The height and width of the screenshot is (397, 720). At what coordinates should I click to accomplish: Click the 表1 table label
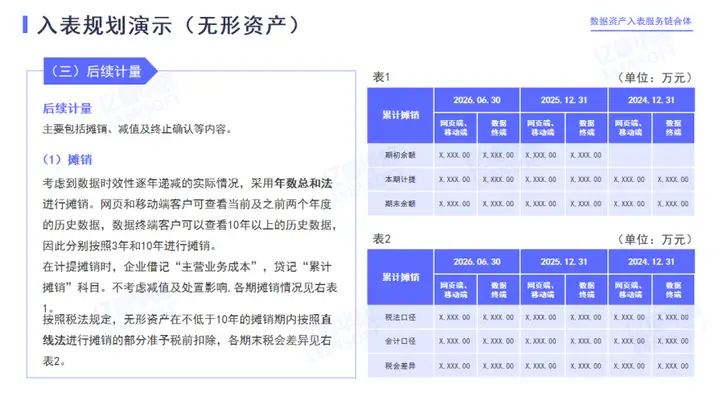[381, 77]
